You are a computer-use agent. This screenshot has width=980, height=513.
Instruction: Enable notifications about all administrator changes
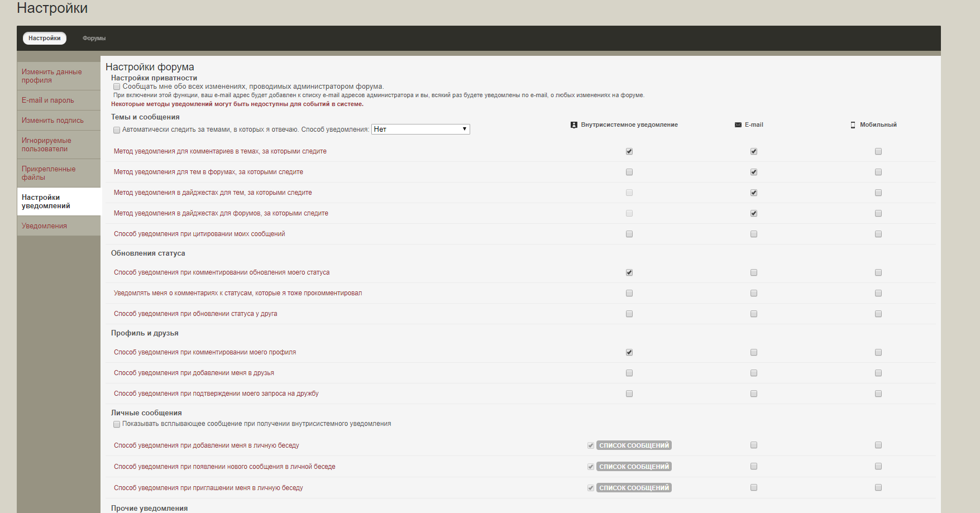(x=117, y=87)
